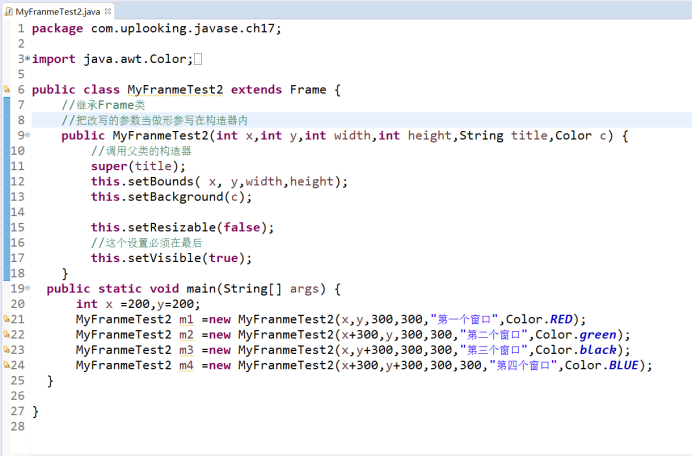Click variable 'm3' on line 23
Viewport: 692px width, 456px height.
pos(186,350)
